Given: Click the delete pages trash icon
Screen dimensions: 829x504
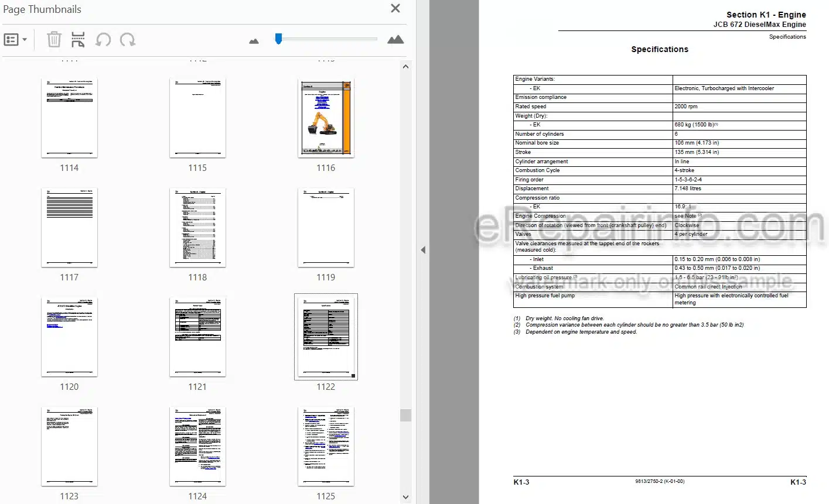Looking at the screenshot, I should (54, 39).
